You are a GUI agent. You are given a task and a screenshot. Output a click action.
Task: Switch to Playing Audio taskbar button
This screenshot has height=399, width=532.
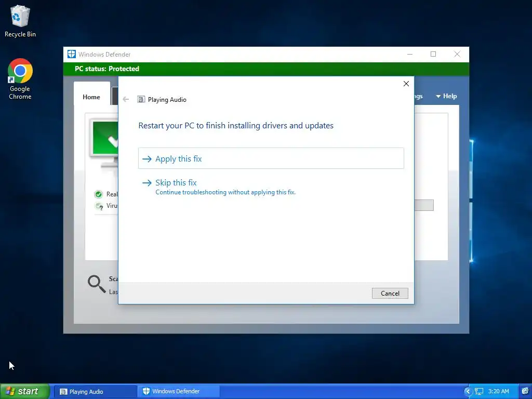coord(96,392)
